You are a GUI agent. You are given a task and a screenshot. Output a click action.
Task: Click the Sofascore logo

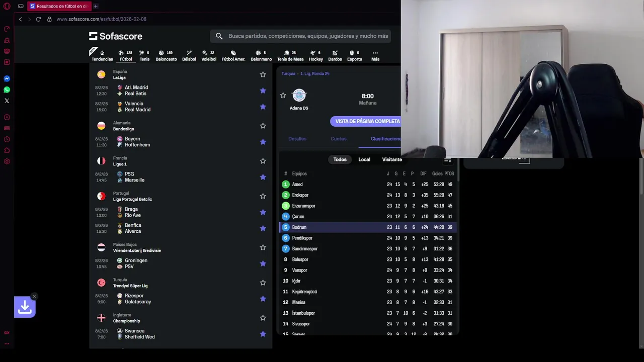click(116, 36)
